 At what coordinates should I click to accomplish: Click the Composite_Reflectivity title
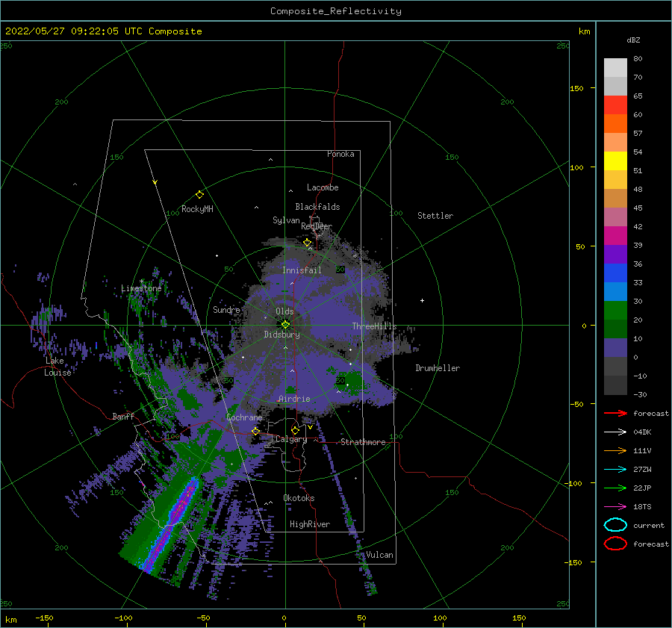tap(336, 11)
